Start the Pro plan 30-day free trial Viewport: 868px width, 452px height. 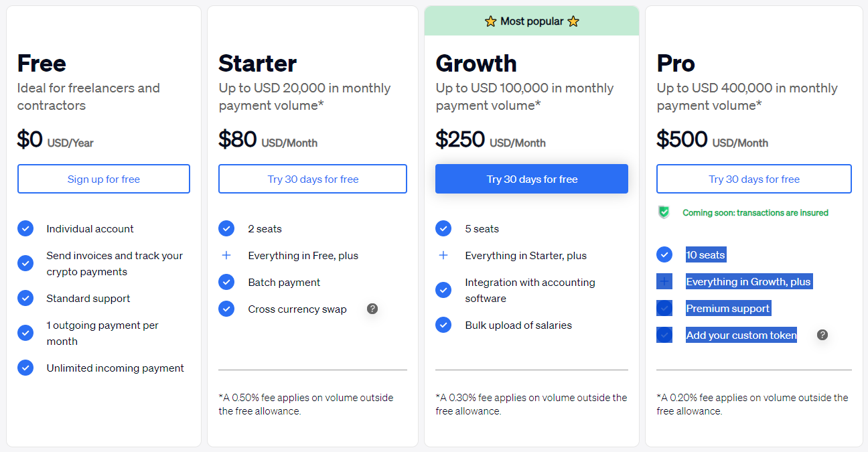point(754,179)
